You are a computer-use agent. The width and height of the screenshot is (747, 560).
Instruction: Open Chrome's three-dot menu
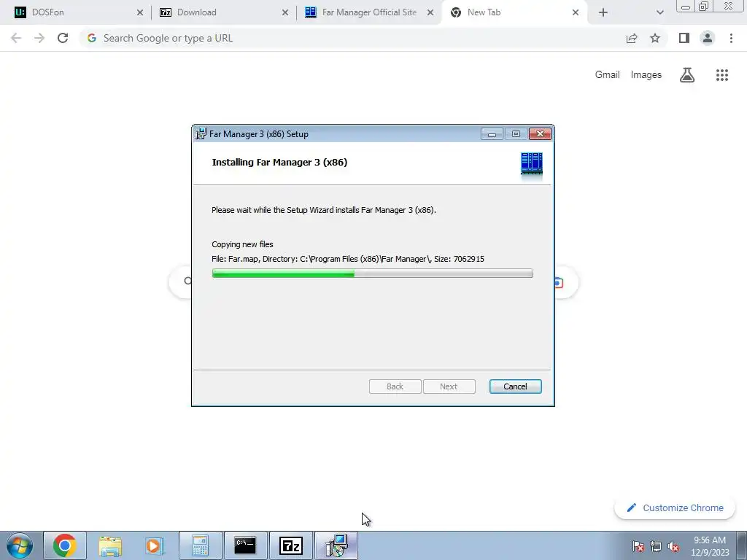pyautogui.click(x=731, y=38)
